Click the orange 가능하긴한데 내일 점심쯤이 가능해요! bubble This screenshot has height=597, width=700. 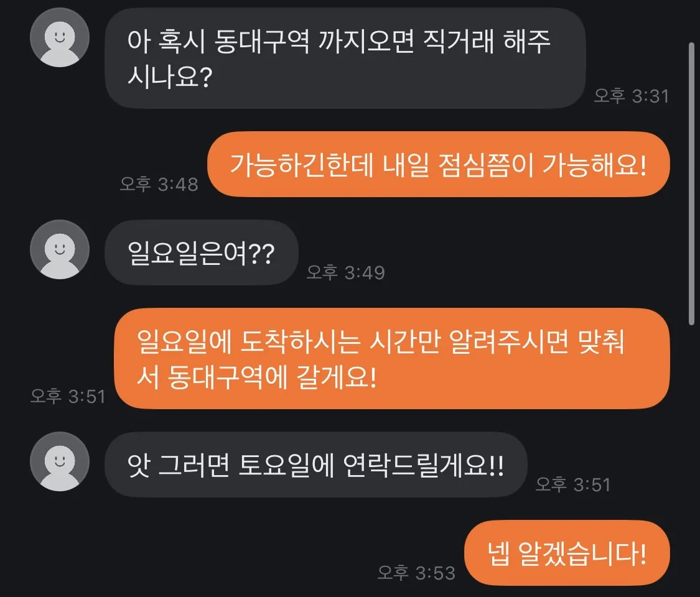click(438, 165)
